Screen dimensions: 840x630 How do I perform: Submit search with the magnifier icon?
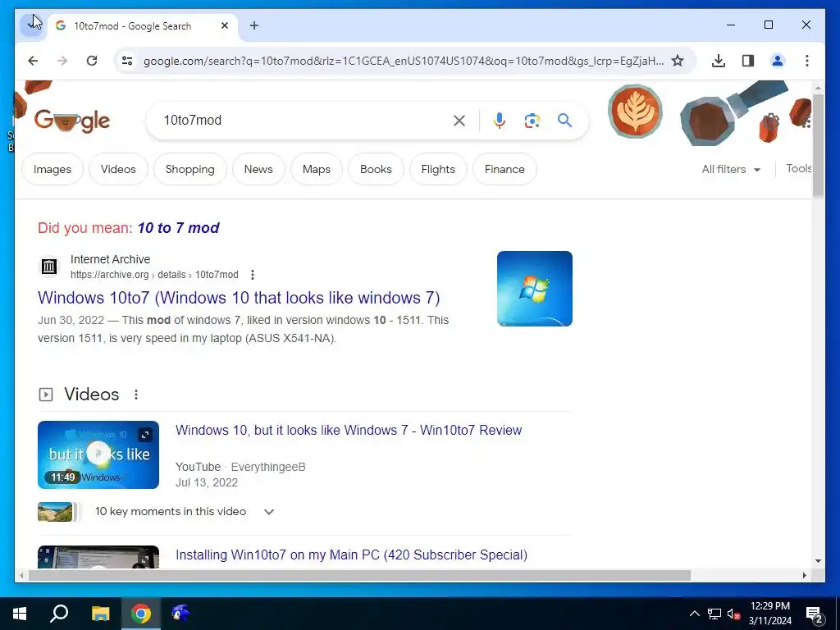564,120
